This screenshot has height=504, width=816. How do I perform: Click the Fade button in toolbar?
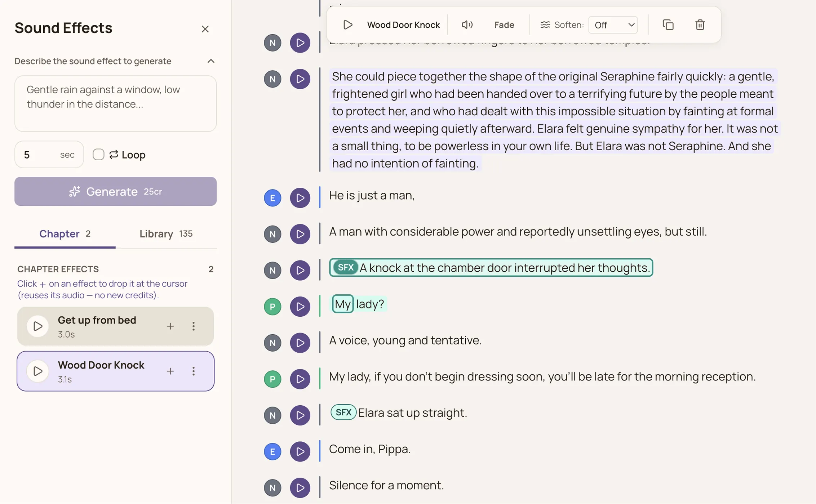click(x=504, y=25)
